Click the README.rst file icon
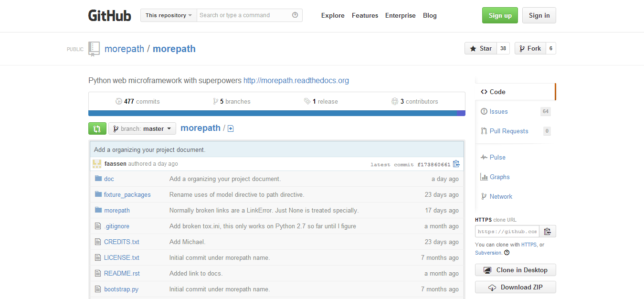The image size is (644, 299). pyautogui.click(x=98, y=273)
